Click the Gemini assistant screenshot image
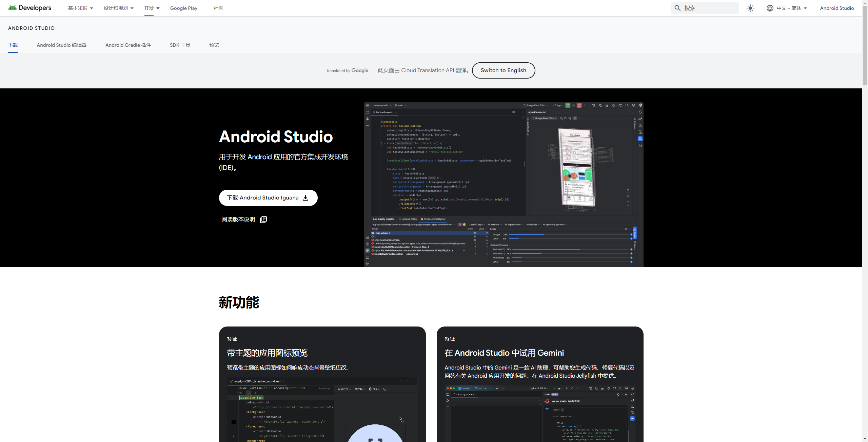 click(540, 414)
